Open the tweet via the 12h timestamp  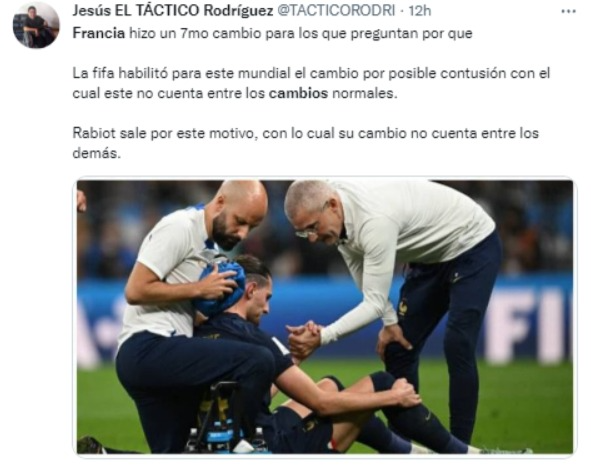click(420, 11)
